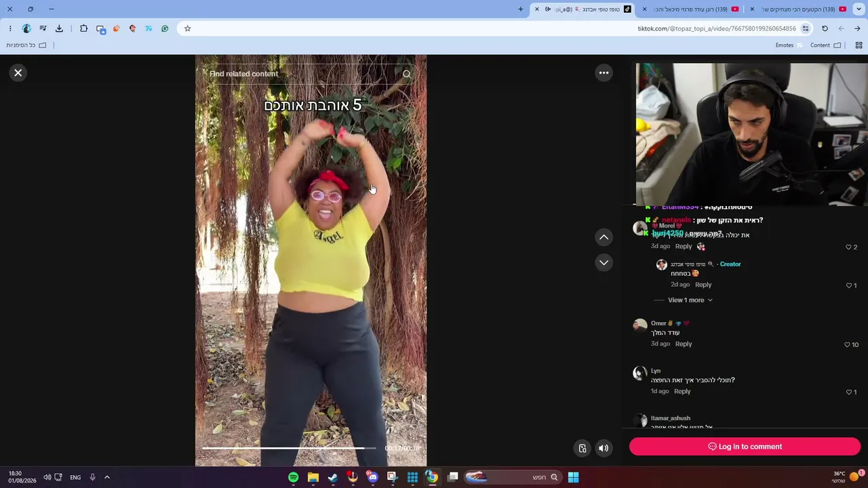868x488 pixels.
Task: Close the רונן עודד פרנזי YouTube tab
Action: click(x=644, y=9)
